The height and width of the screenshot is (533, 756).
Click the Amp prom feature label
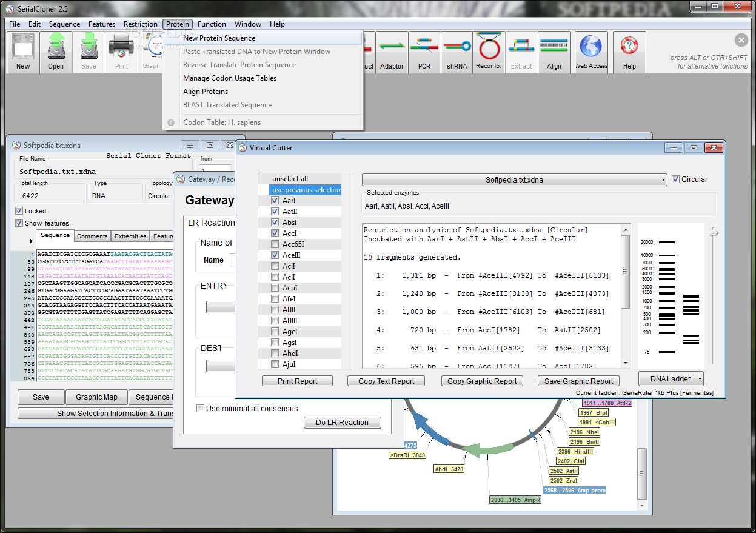[575, 491]
